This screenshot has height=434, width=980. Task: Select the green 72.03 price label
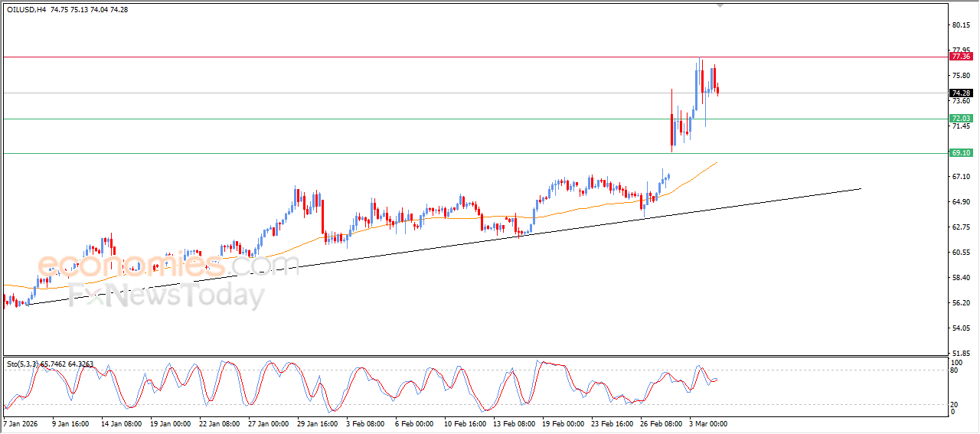[x=960, y=119]
